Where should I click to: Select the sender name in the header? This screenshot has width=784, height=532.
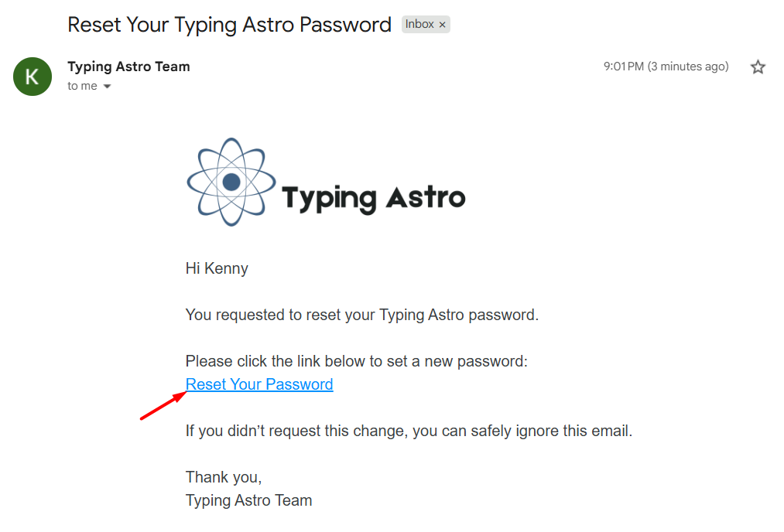point(128,66)
